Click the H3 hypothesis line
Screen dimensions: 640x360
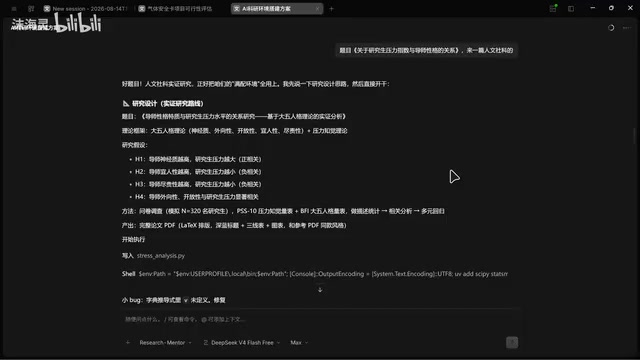click(198, 184)
